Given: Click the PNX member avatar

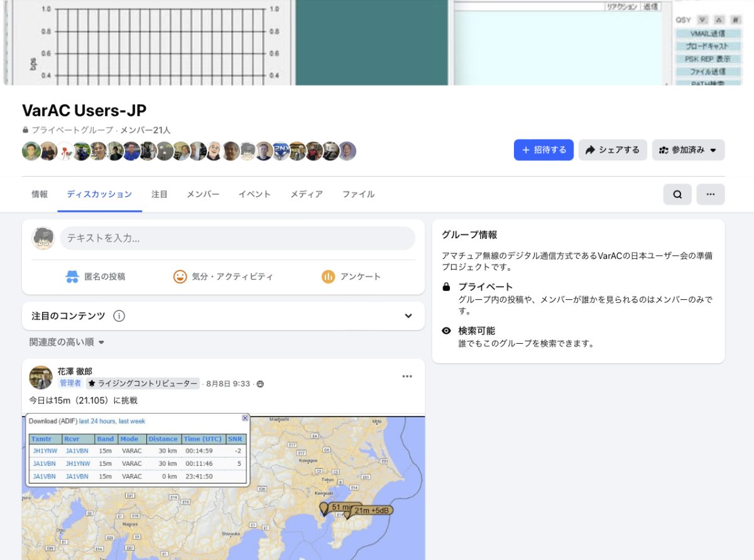Looking at the screenshot, I should [281, 151].
